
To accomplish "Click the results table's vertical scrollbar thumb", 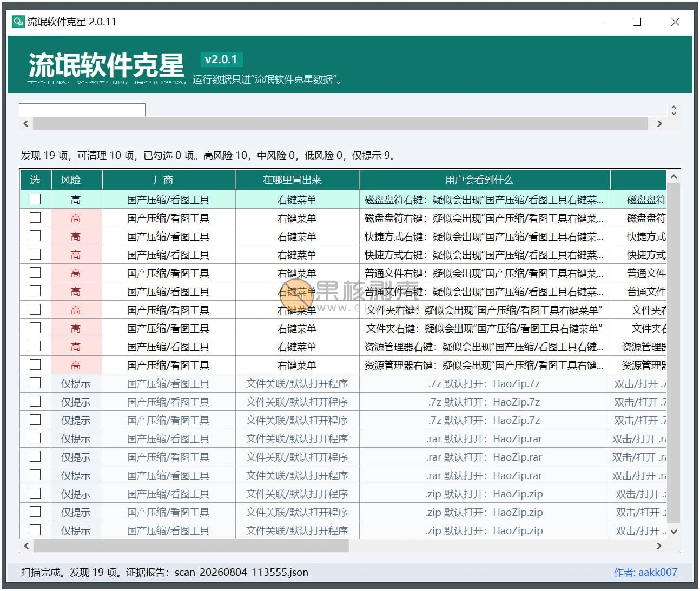I will point(673,352).
